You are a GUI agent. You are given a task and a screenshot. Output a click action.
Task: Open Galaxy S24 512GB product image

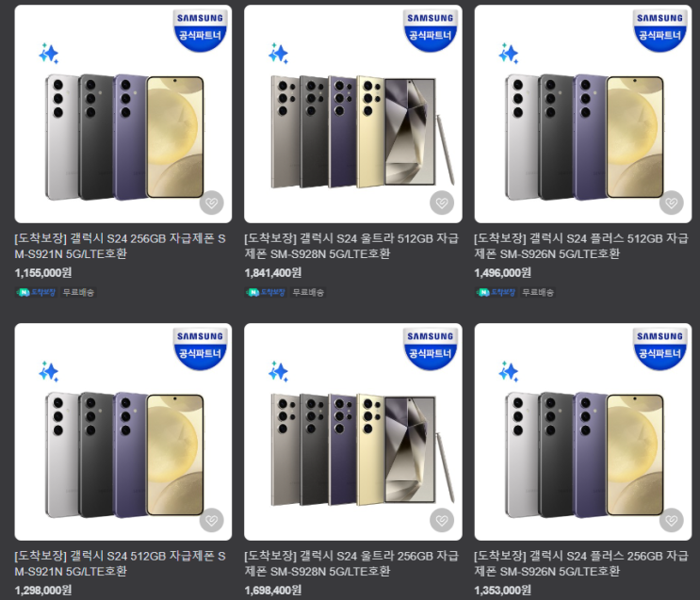(x=123, y=431)
